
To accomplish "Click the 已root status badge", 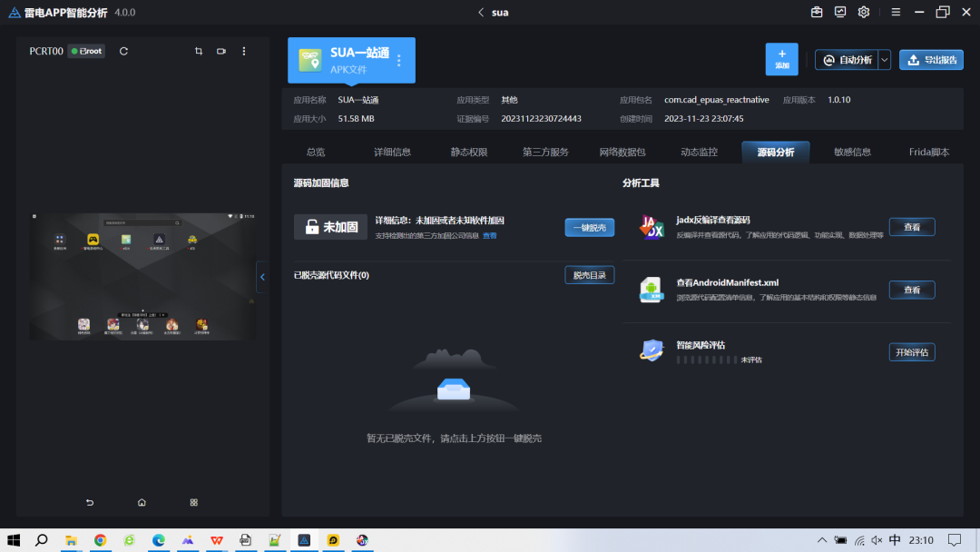I will click(86, 51).
